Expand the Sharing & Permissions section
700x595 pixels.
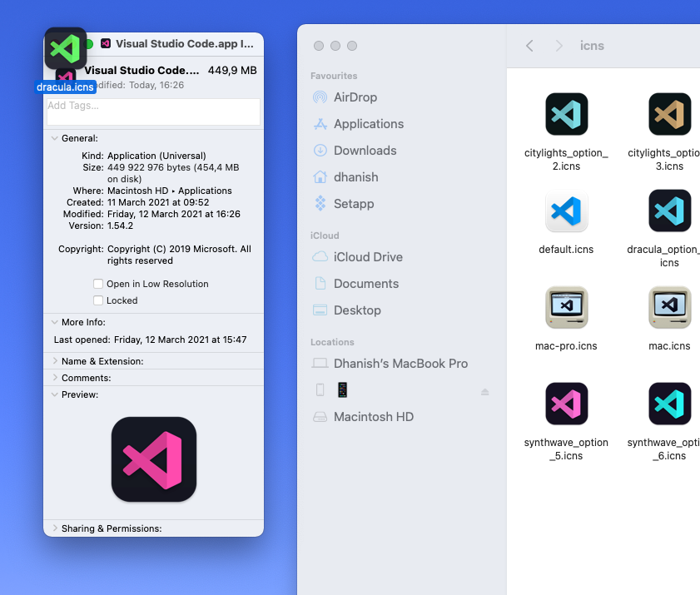54,528
